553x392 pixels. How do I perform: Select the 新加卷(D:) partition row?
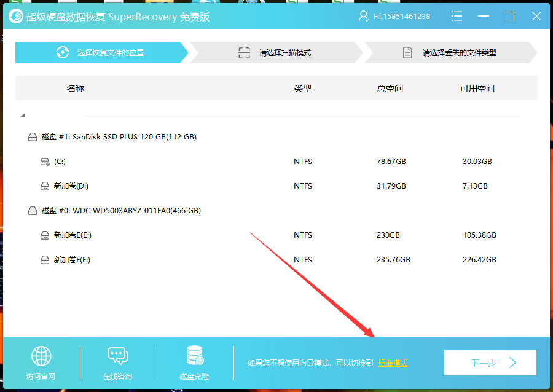(276, 186)
